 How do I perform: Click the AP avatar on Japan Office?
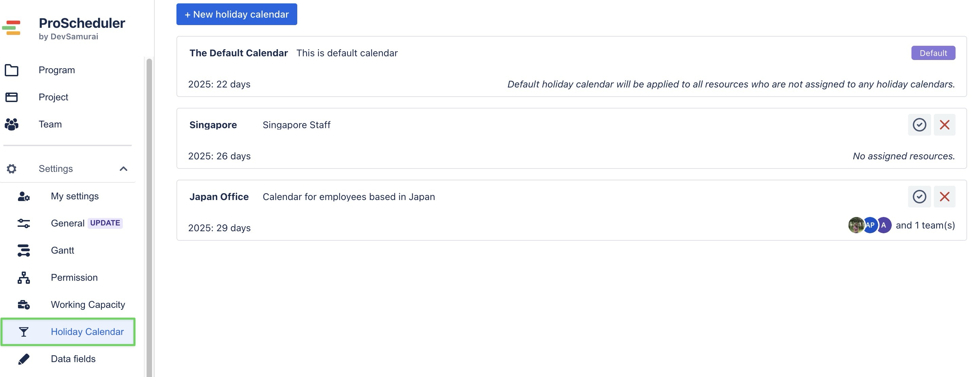870,225
